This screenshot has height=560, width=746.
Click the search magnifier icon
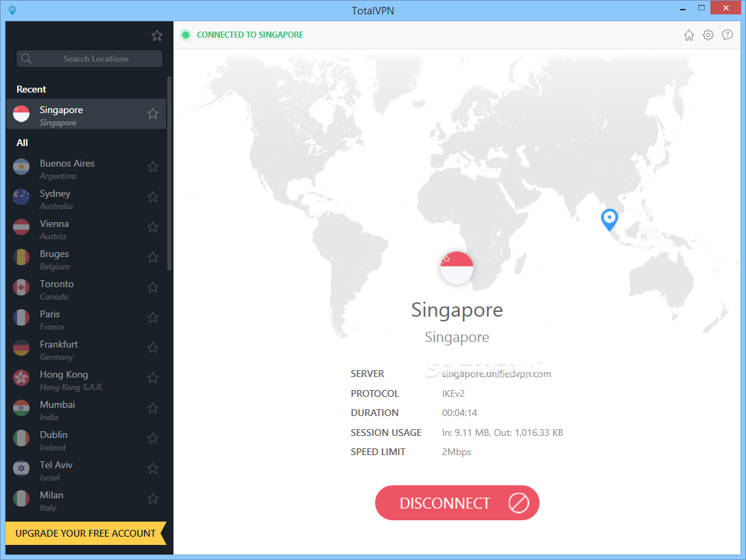pyautogui.click(x=26, y=58)
